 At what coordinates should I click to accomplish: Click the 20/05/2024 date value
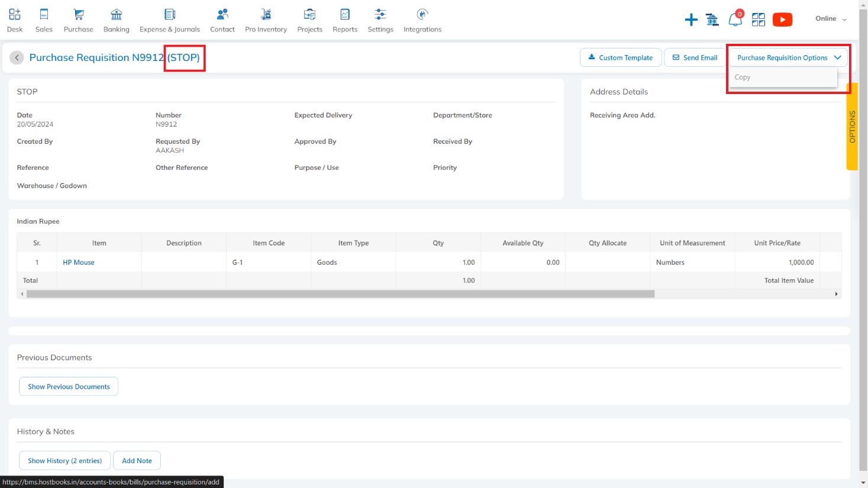click(x=35, y=124)
